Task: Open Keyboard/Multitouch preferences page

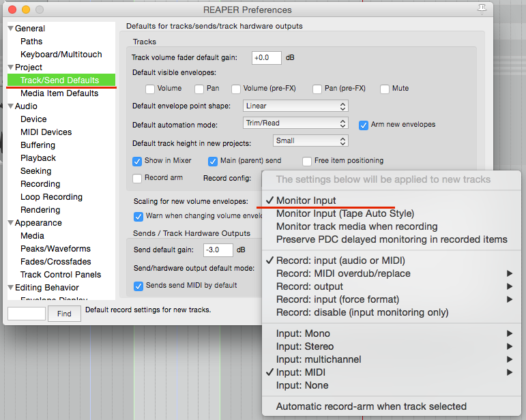Action: pyautogui.click(x=61, y=55)
